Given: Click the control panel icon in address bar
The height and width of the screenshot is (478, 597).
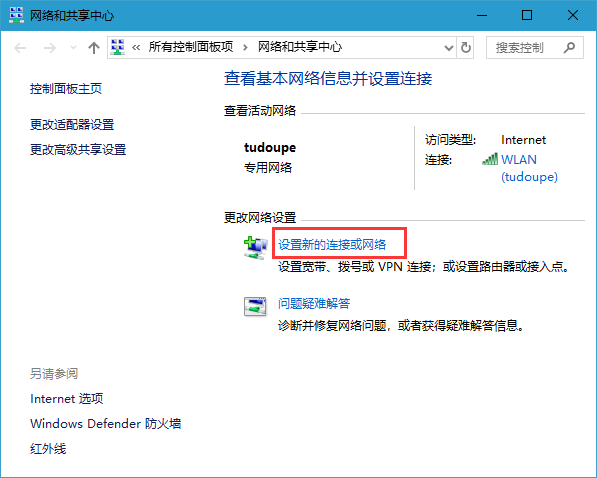Looking at the screenshot, I should (117, 47).
